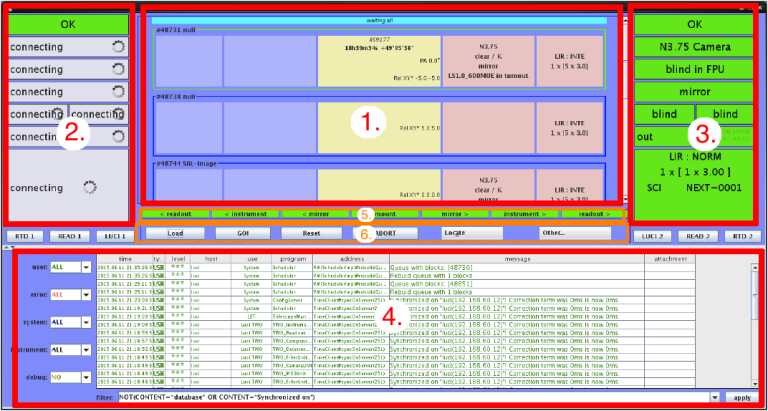Click the apply filter button

click(x=742, y=397)
